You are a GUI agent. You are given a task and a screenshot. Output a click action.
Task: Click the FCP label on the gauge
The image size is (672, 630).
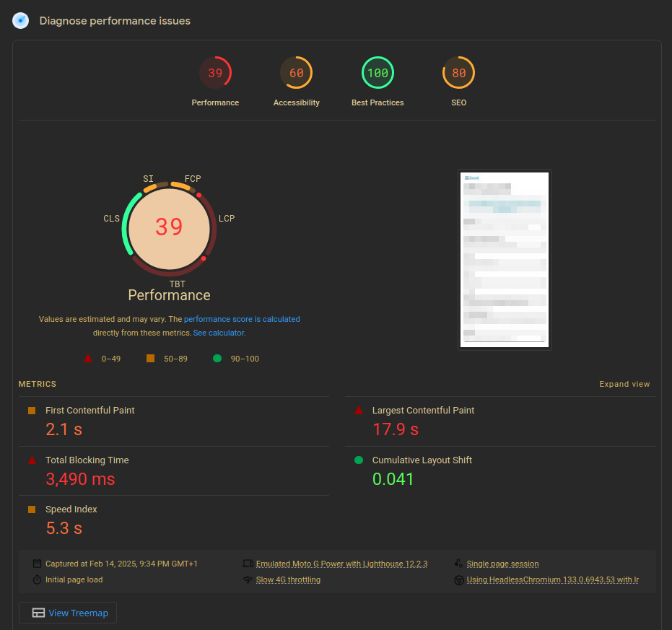point(193,179)
